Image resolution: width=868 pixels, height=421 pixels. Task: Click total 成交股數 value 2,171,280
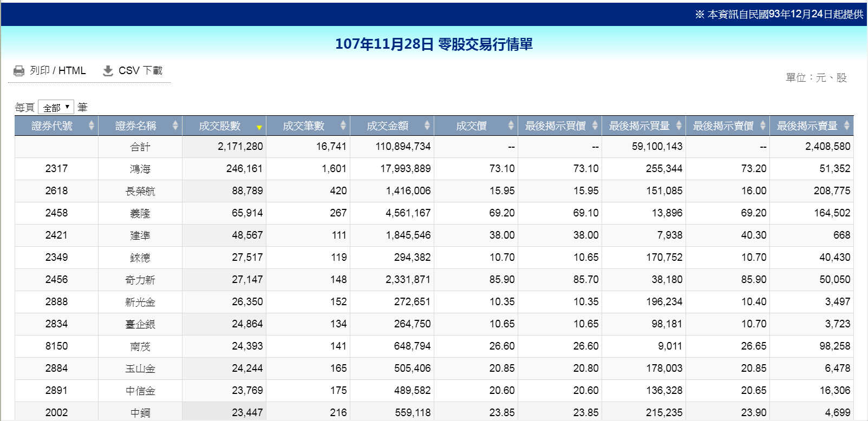click(240, 147)
